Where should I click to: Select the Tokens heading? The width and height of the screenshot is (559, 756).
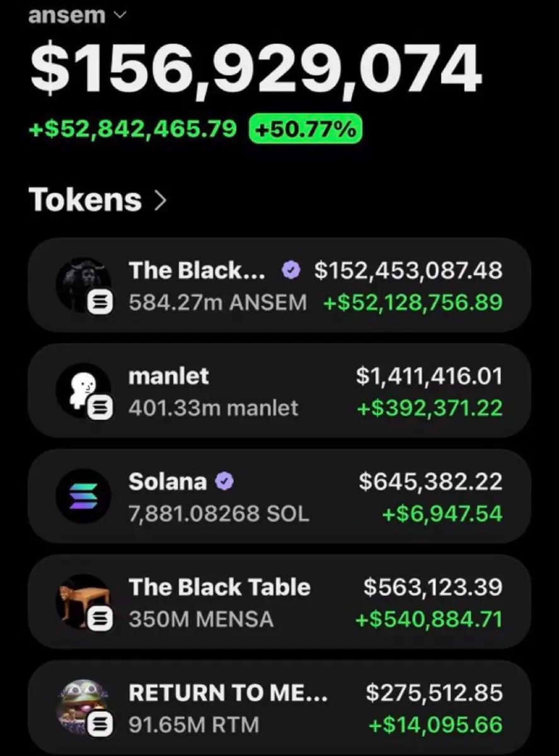pyautogui.click(x=85, y=200)
